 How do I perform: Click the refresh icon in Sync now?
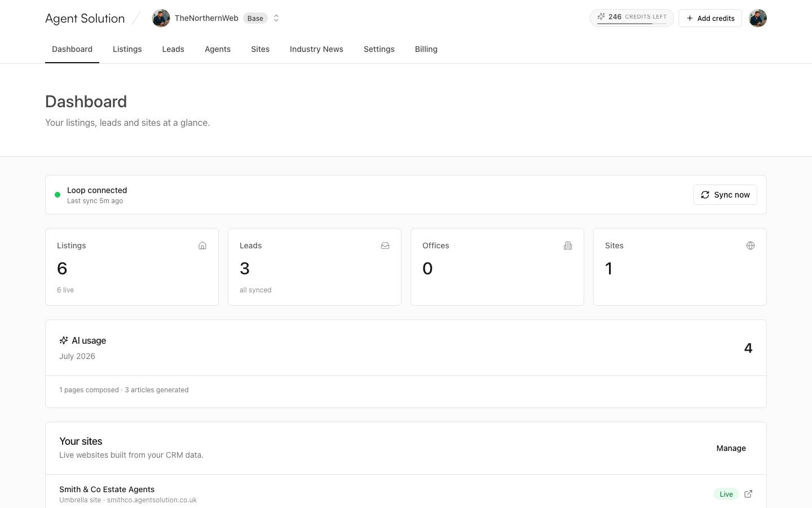point(705,195)
